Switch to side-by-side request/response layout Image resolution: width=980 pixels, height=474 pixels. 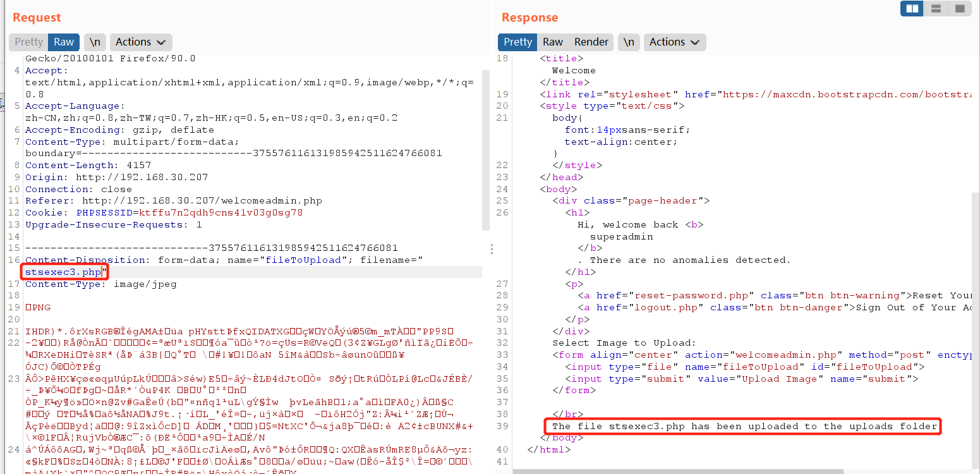coord(912,9)
